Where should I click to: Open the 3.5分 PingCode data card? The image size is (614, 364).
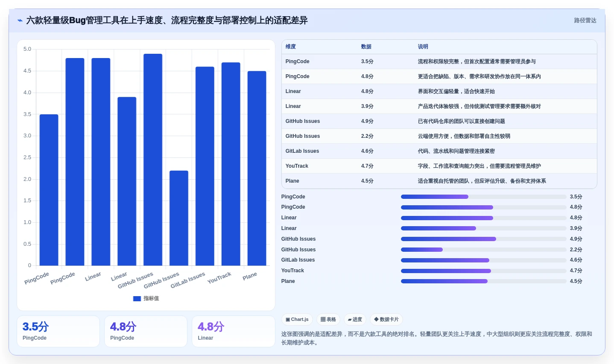pyautogui.click(x=58, y=332)
